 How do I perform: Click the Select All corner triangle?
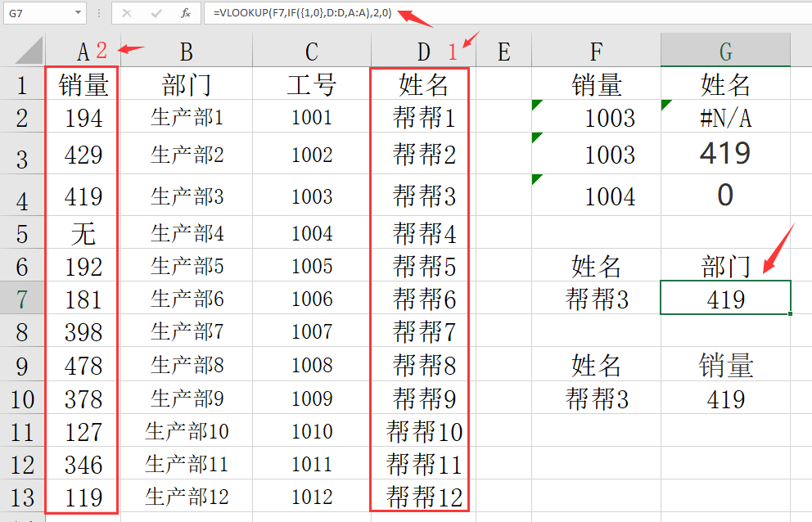tap(29, 50)
